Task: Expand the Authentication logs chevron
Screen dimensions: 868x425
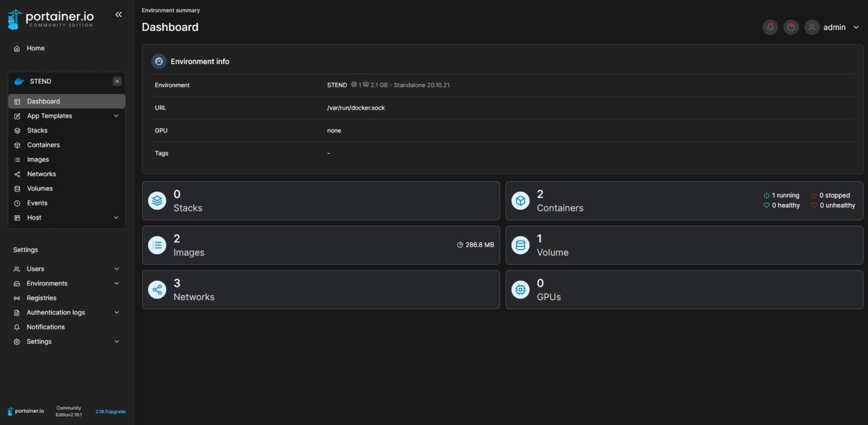Action: click(x=117, y=313)
